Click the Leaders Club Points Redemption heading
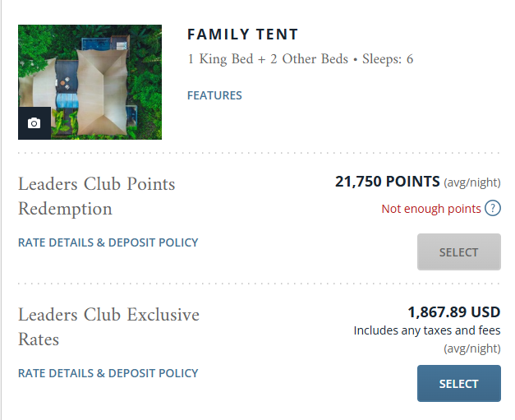 tap(97, 196)
